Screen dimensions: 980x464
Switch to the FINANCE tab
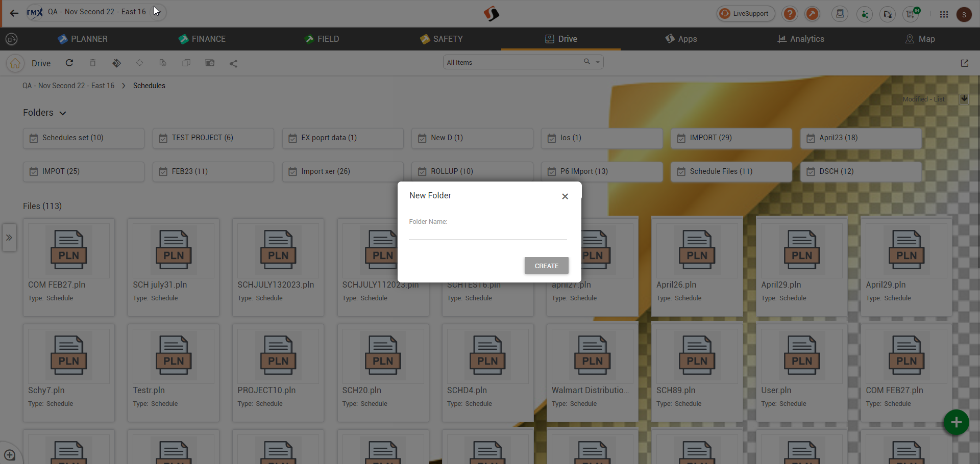(x=202, y=39)
